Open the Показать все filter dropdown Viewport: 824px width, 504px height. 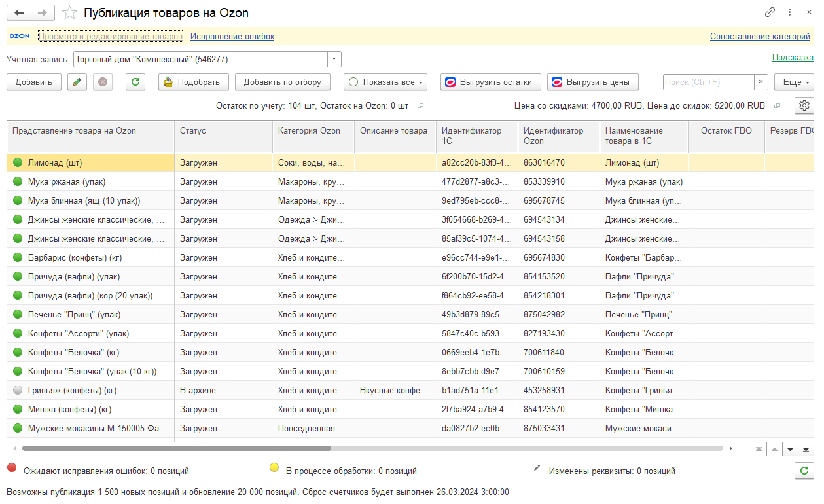click(385, 82)
